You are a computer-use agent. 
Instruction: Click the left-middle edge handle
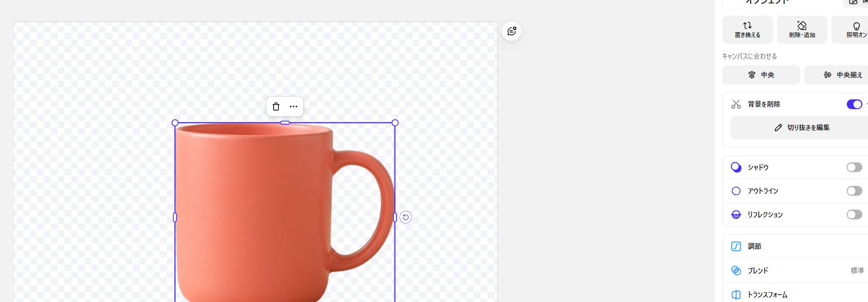(175, 217)
